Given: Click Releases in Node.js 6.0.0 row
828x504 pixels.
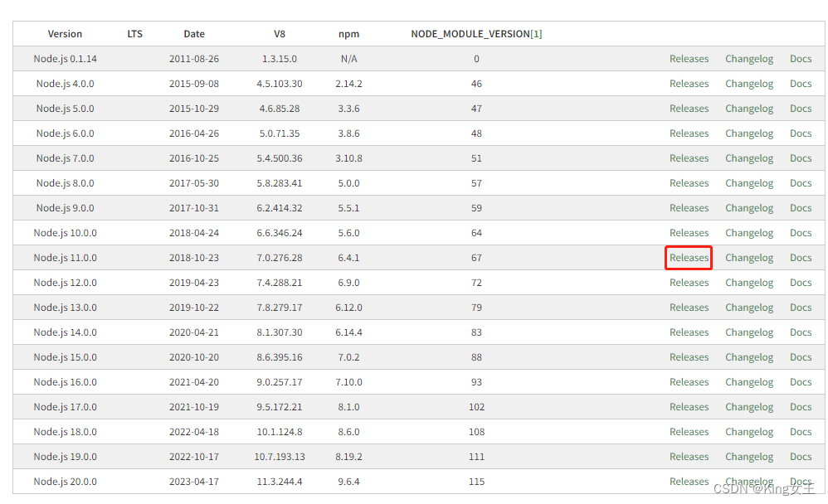Looking at the screenshot, I should coord(689,133).
